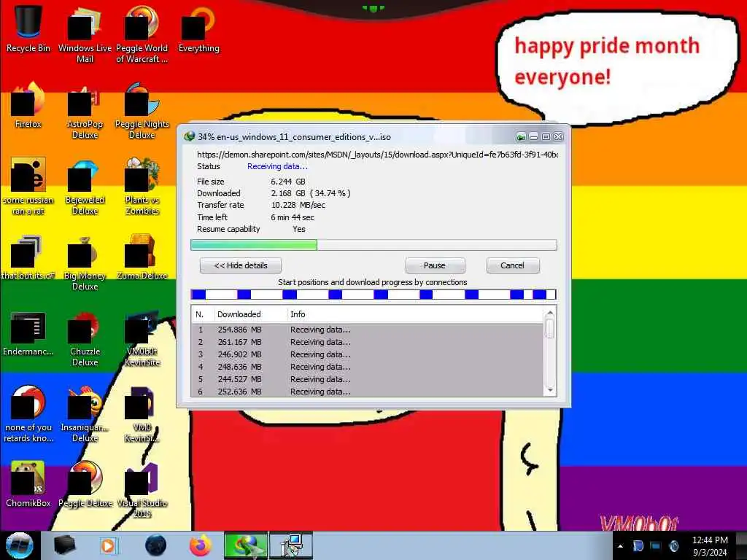Viewport: 747px width, 560px height.
Task: Click Hide details in download dialog
Action: click(241, 265)
